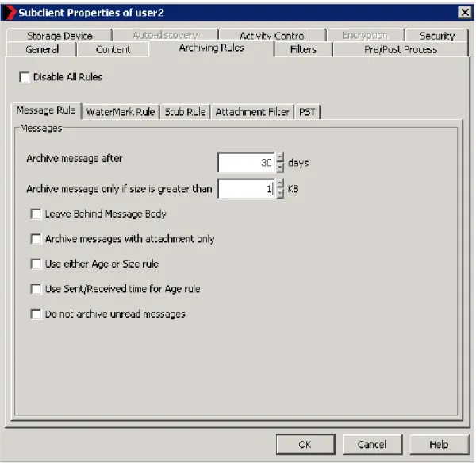Click the disabled Auto-discovery tab
The height and width of the screenshot is (463, 476).
pyautogui.click(x=166, y=35)
